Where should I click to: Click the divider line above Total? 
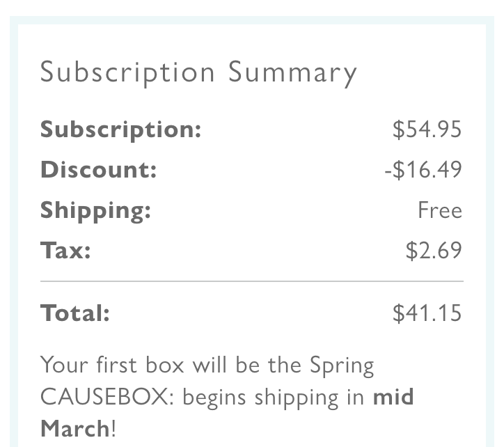point(252,281)
